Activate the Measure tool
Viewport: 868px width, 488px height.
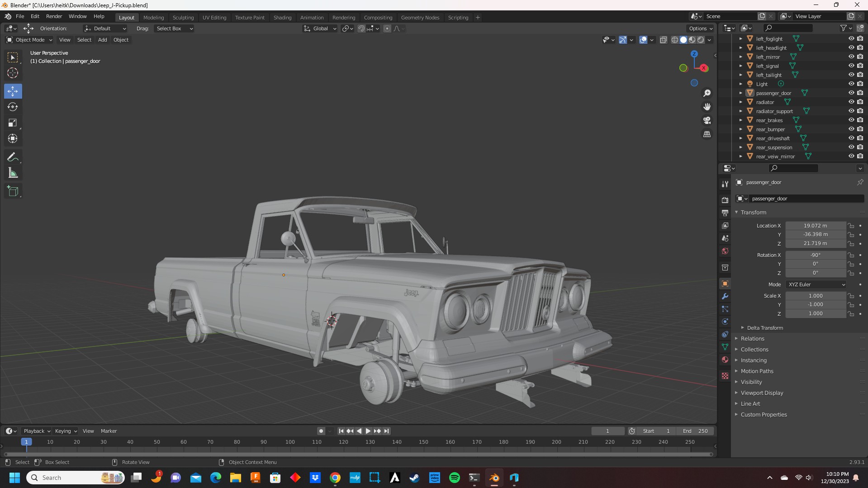coord(13,173)
